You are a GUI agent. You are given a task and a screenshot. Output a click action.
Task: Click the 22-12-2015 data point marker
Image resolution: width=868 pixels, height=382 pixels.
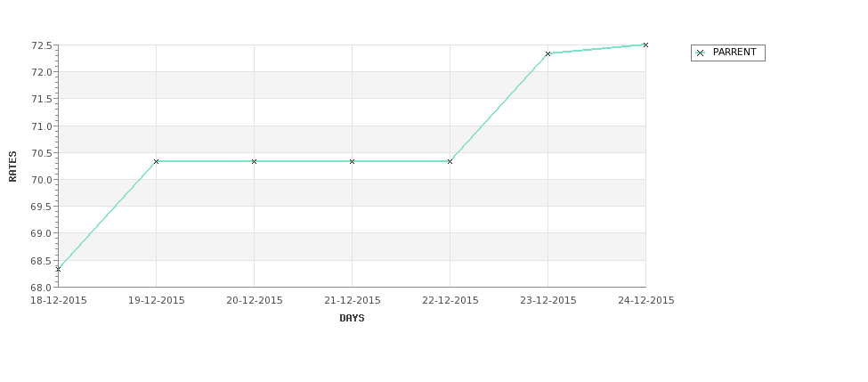coord(450,162)
